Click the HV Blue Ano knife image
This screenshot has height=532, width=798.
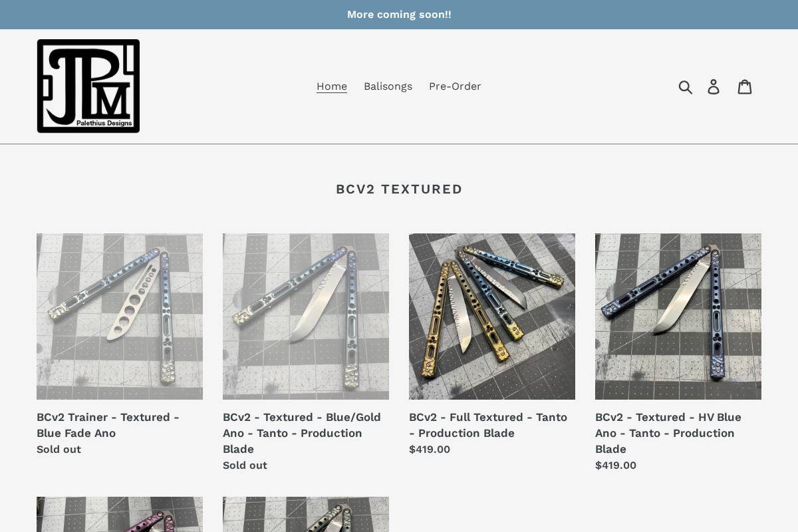[678, 317]
